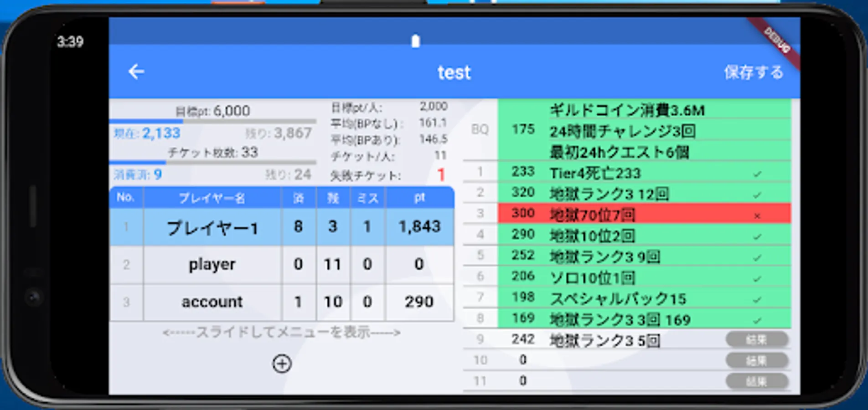
Task: Click the checkmark on 地獄10位2回 row
Action: pos(757,236)
